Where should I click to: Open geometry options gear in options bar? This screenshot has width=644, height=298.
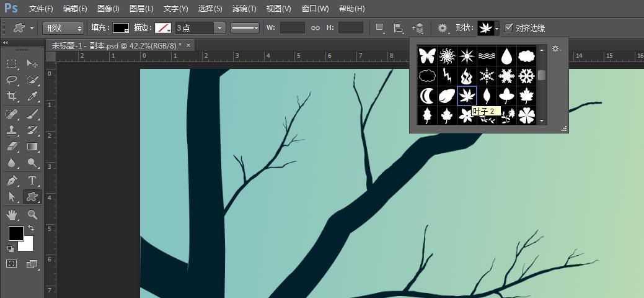pyautogui.click(x=443, y=28)
